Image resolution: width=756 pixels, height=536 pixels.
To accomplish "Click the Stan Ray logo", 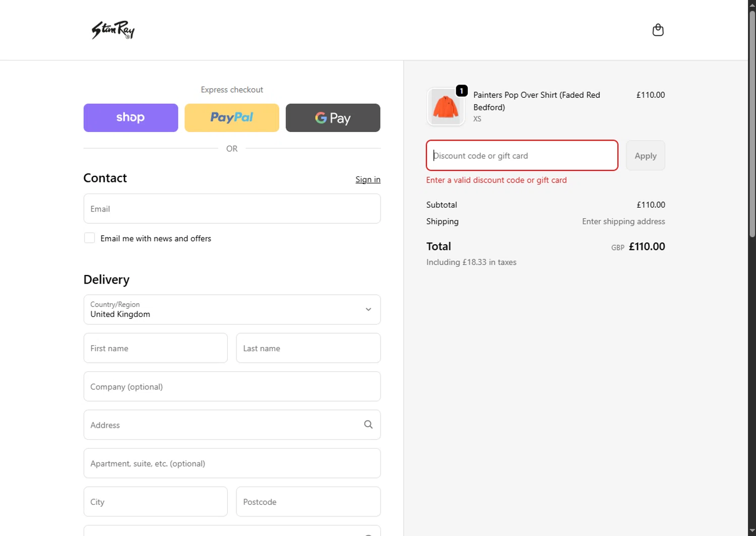I will pyautogui.click(x=113, y=30).
